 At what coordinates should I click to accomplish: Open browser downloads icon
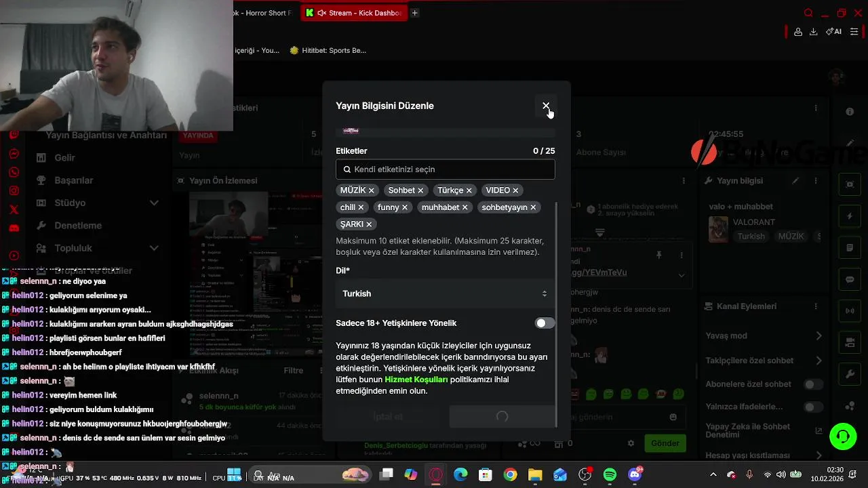tap(814, 32)
